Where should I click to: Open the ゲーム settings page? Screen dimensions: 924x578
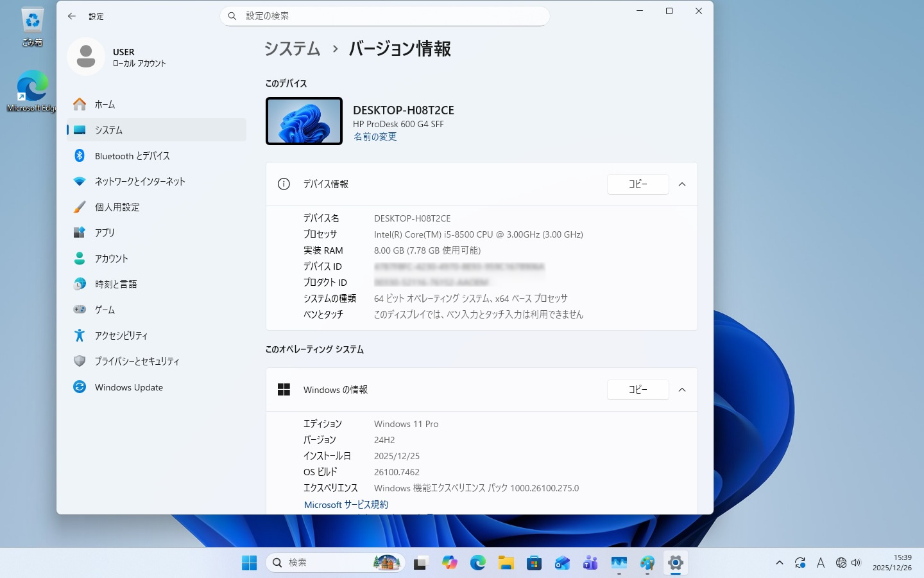pos(105,310)
